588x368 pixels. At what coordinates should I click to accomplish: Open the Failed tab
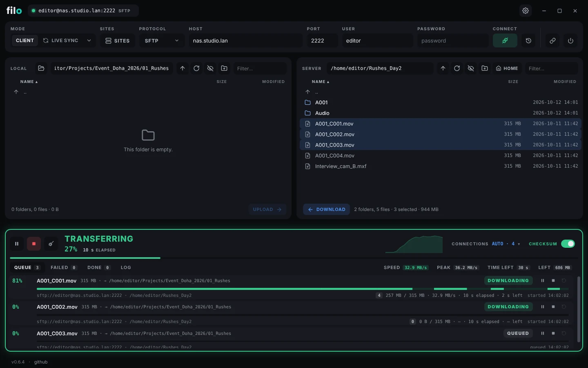pos(64,267)
